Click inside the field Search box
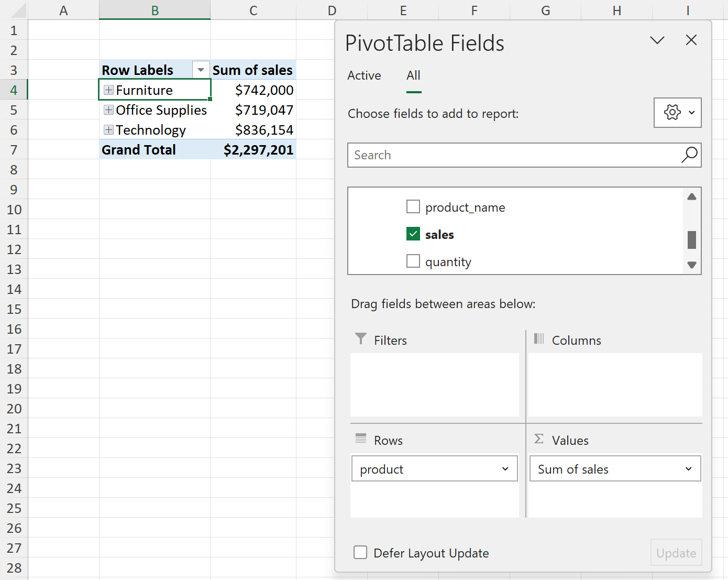 pyautogui.click(x=498, y=155)
